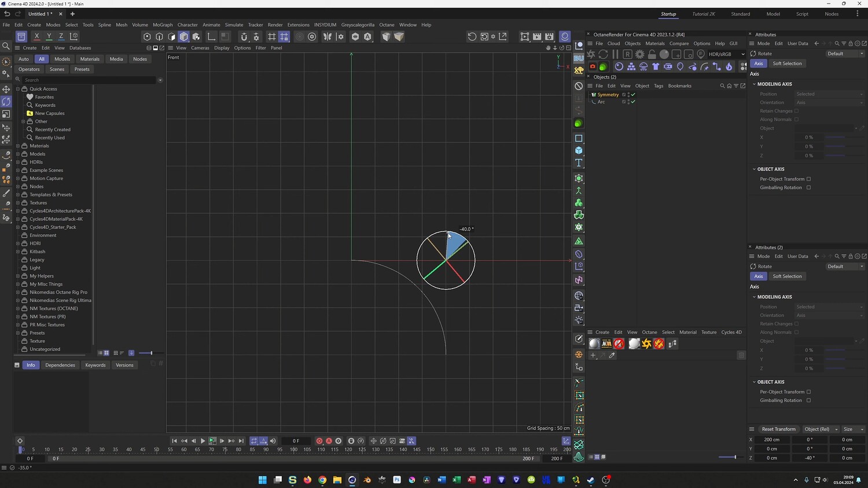Click the Operators filter button
This screenshot has width=868, height=488.
[29, 69]
